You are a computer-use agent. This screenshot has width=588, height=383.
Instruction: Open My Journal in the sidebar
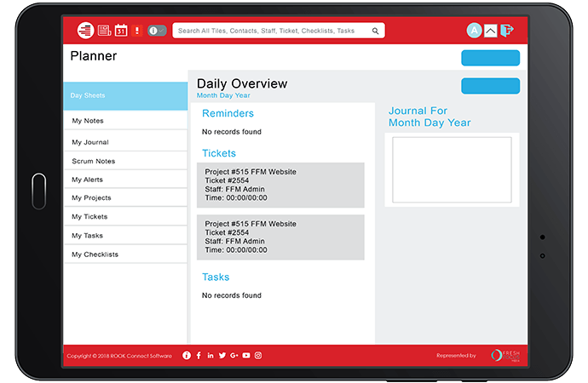(x=125, y=142)
